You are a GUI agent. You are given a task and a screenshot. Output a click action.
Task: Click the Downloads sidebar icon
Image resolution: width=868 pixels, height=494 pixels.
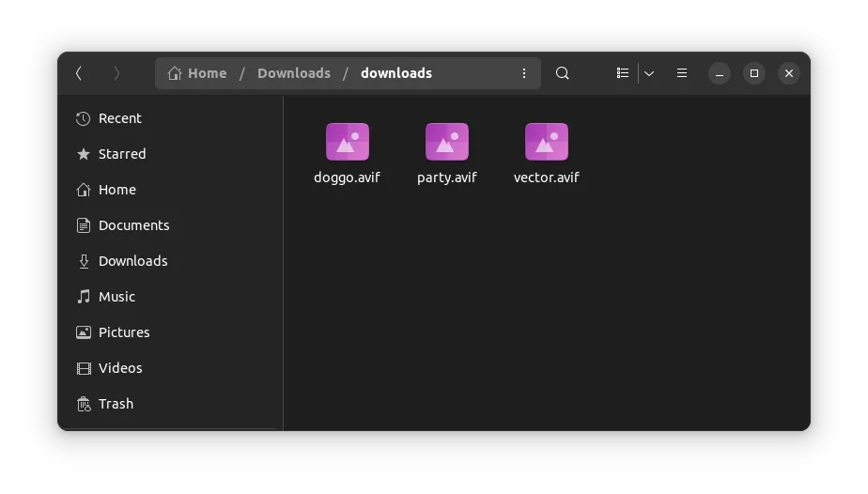click(84, 261)
